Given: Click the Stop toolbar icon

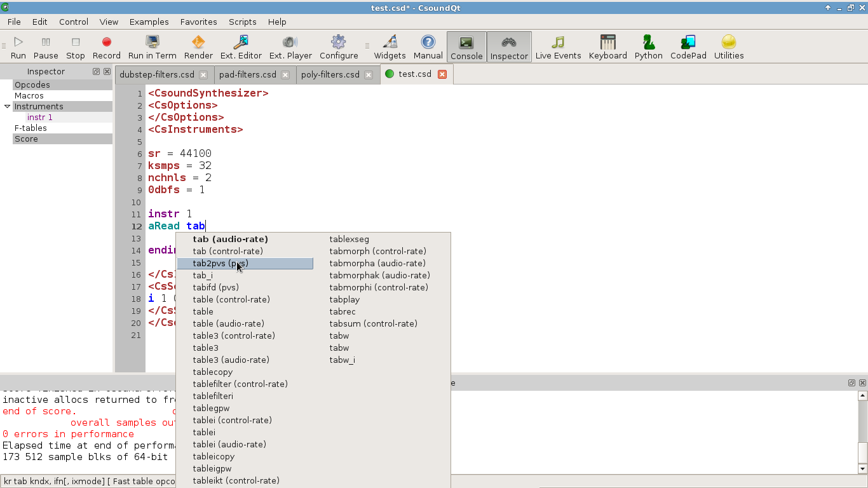Looking at the screenshot, I should tap(76, 47).
